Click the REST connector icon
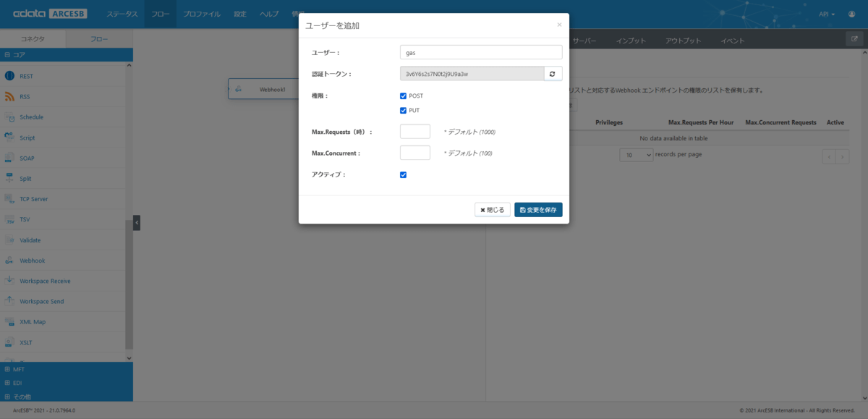Screen dimensions: 868x419 click(10, 76)
